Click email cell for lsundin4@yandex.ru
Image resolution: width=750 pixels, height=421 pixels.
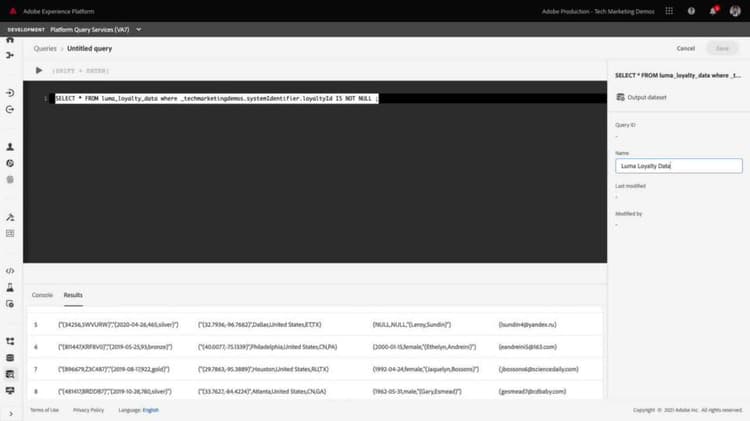(528, 324)
